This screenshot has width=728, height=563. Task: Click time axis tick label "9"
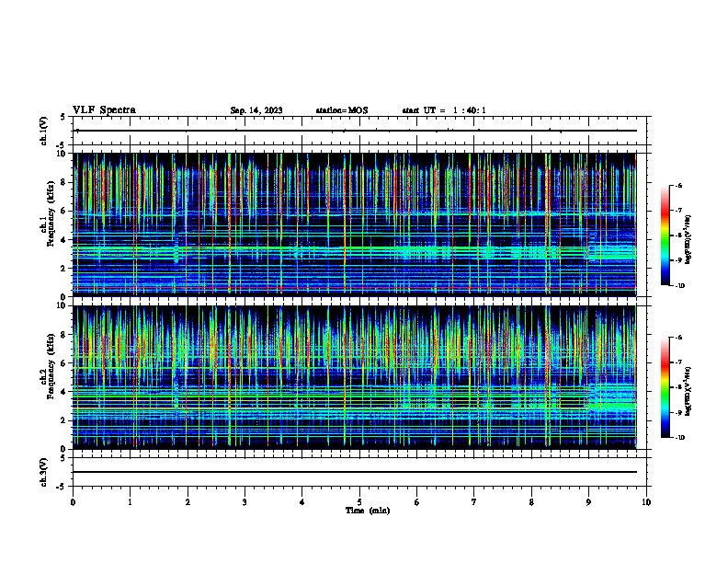(588, 502)
